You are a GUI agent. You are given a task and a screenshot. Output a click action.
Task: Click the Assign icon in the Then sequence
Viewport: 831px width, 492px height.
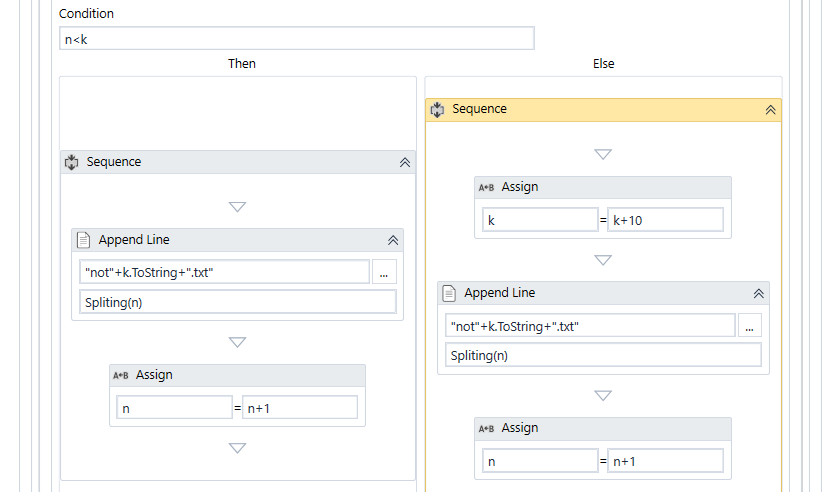tap(120, 375)
